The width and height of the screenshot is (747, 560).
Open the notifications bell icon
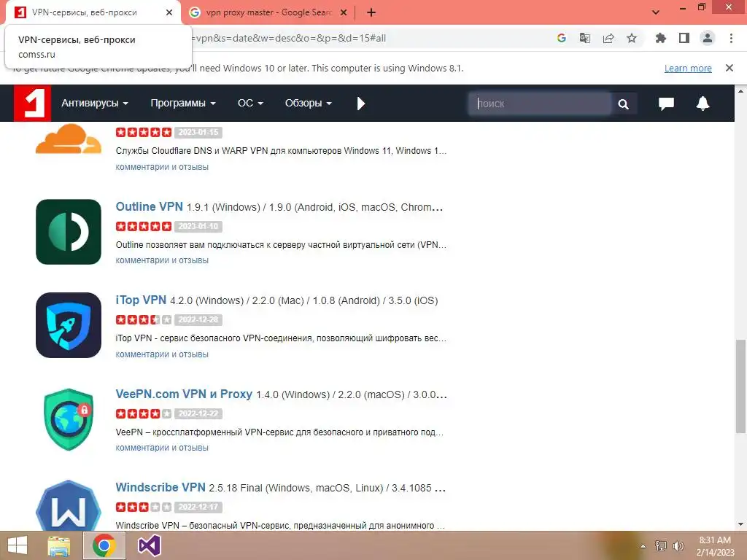pyautogui.click(x=703, y=104)
